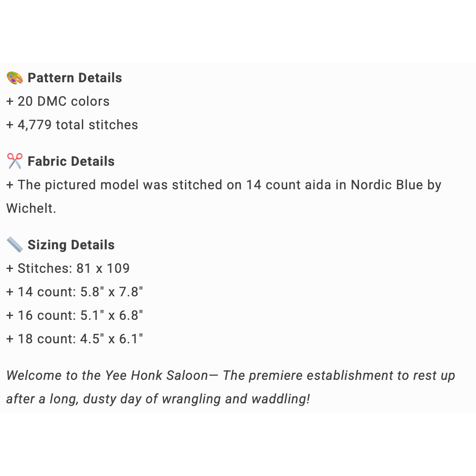Image resolution: width=476 pixels, height=476 pixels.
Task: Click the artist palette emoji icon
Action: pos(15,78)
